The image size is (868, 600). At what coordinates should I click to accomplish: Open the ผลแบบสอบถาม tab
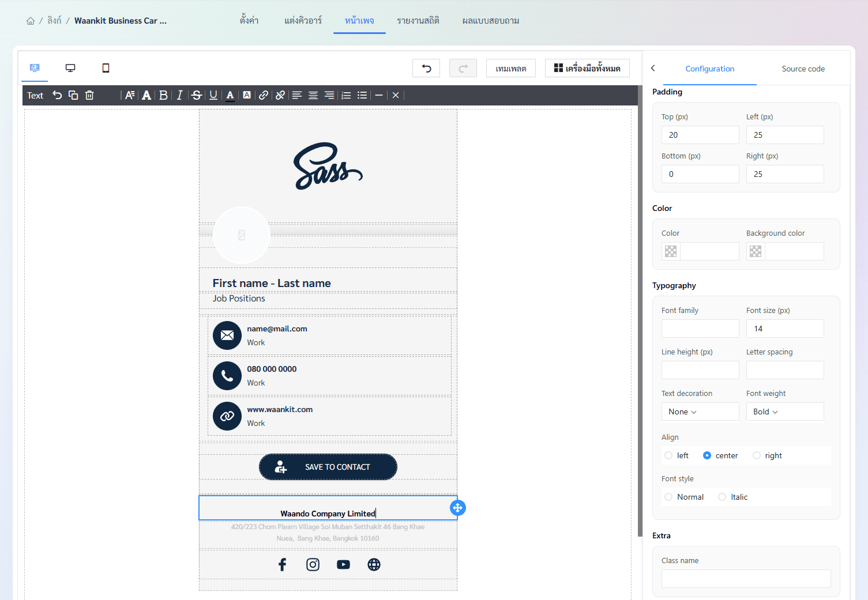(x=491, y=21)
